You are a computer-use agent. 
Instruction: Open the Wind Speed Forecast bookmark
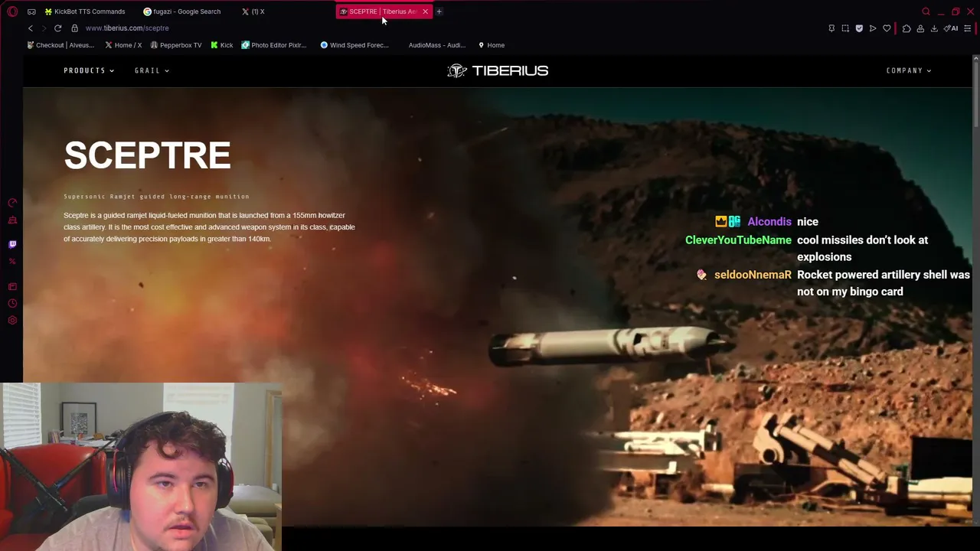(x=354, y=45)
